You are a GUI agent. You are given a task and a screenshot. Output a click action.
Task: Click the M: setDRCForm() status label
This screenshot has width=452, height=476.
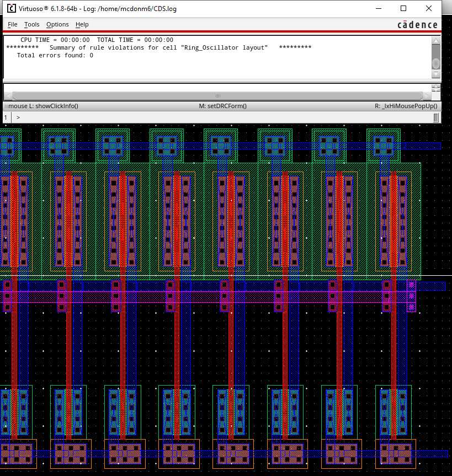222,106
